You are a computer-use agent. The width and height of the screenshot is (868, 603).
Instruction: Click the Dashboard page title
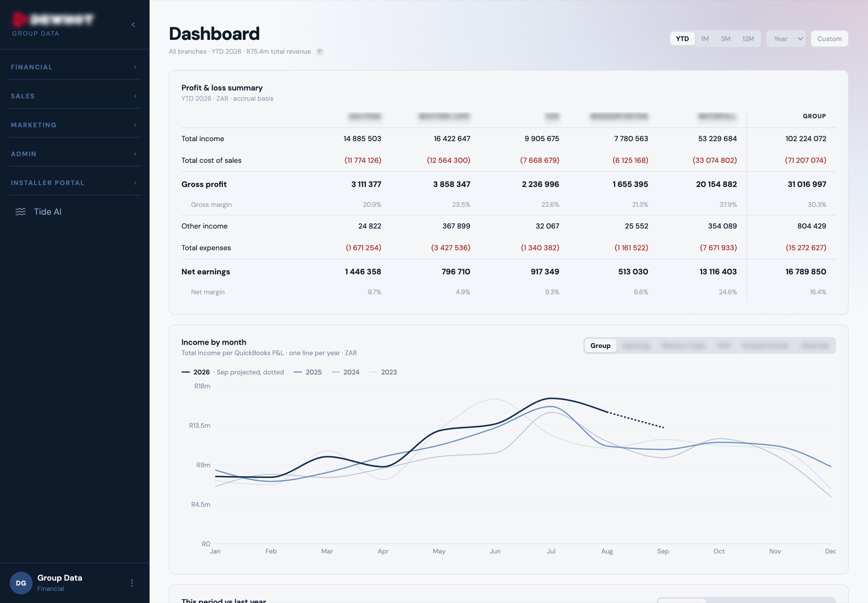214,34
